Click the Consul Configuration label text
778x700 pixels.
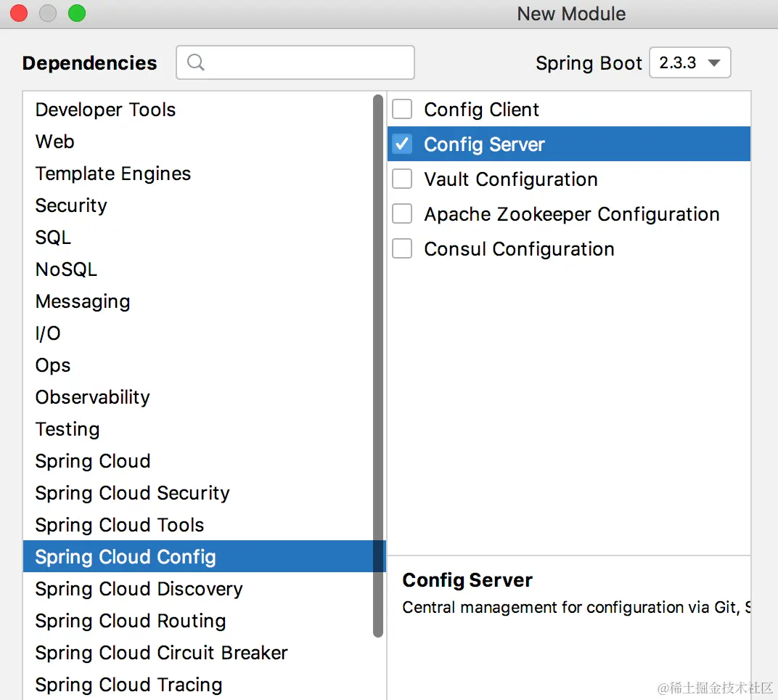tap(519, 249)
